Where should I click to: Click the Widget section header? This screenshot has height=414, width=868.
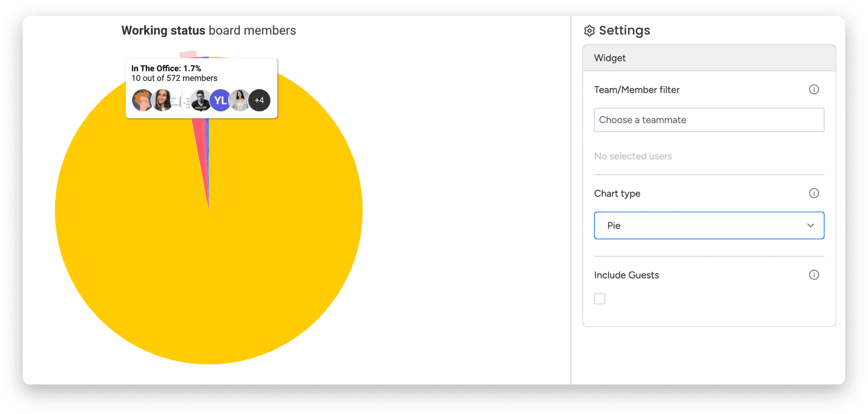point(709,58)
